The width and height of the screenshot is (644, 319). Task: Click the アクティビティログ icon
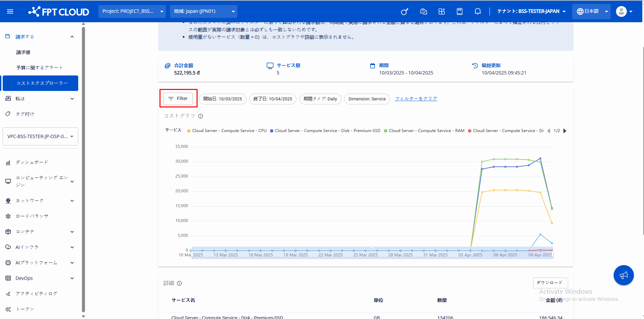(x=8, y=294)
